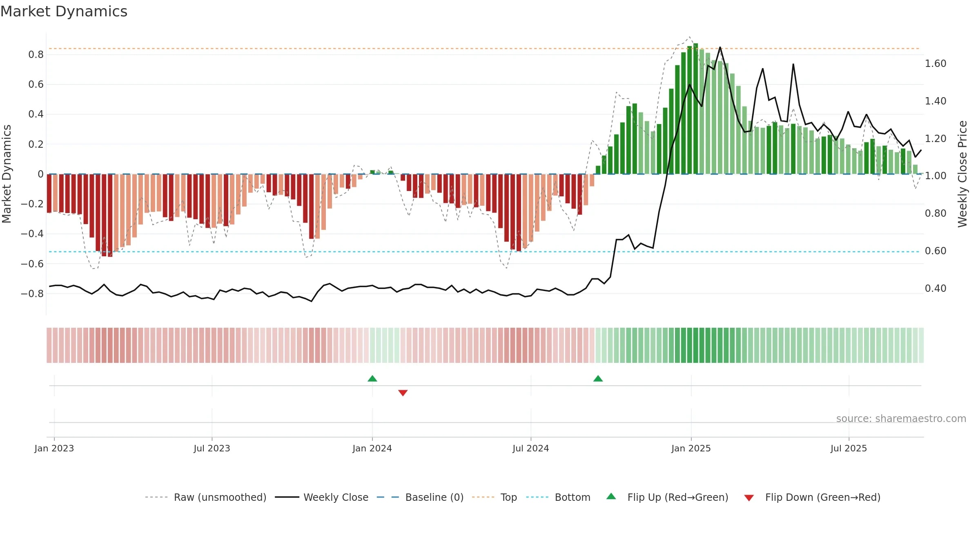Click the 1.00 right-axis price label
This screenshot has width=980, height=551.
tap(935, 176)
